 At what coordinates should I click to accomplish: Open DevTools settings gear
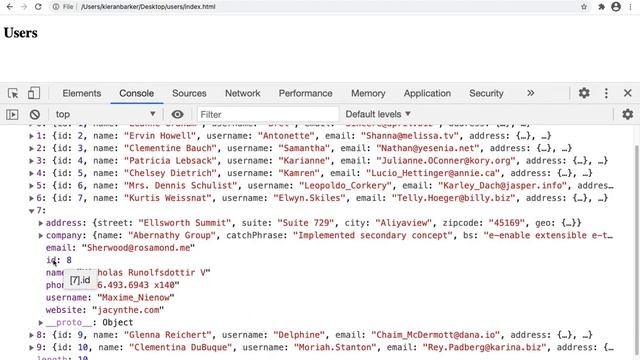pos(584,93)
